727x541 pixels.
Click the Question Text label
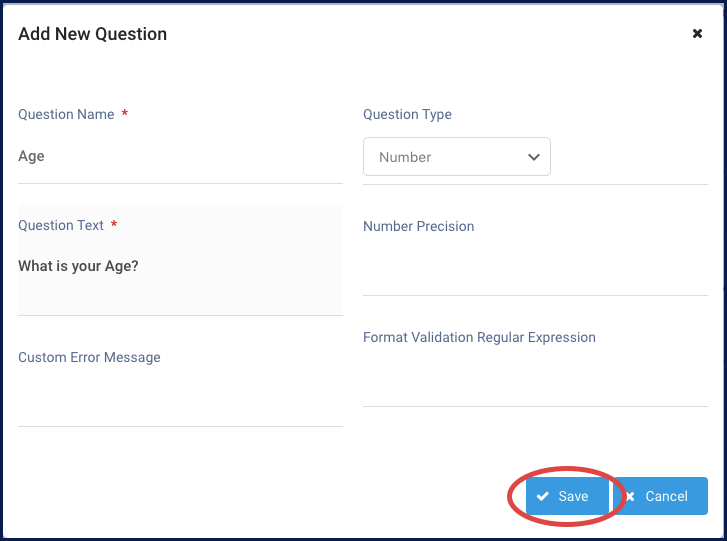pyautogui.click(x=61, y=225)
